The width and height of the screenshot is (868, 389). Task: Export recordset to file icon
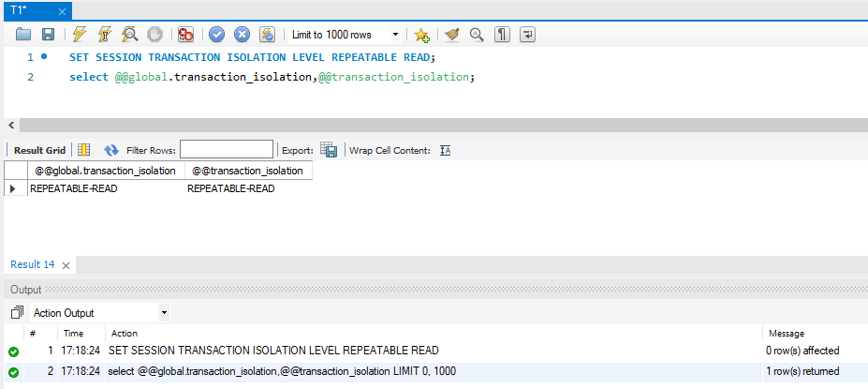329,150
